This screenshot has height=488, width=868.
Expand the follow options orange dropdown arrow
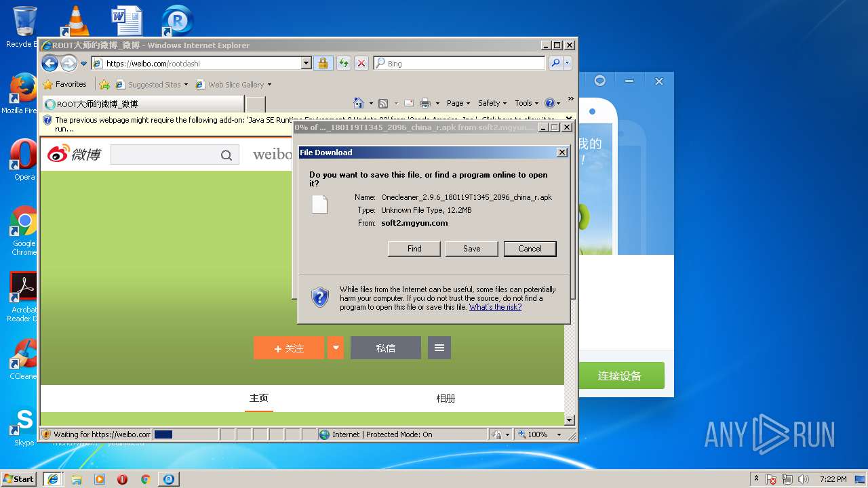click(x=336, y=348)
